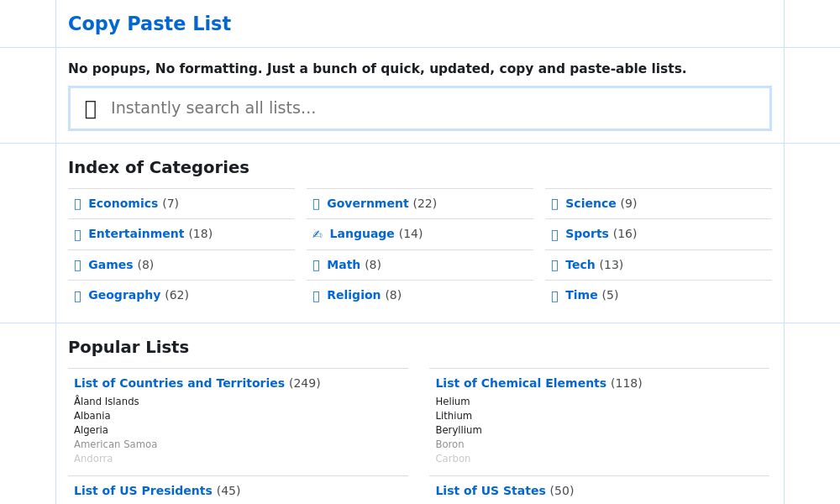Click the Entertainment category icon
840x504 pixels.
[x=78, y=234]
